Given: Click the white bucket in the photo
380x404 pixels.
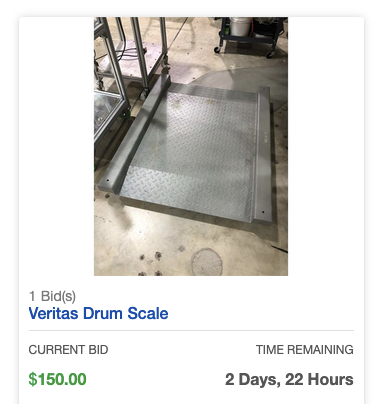Looking at the screenshot, I should click(240, 26).
